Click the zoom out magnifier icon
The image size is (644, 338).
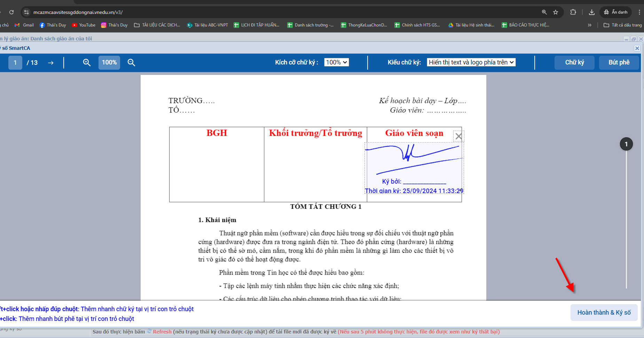(x=131, y=62)
